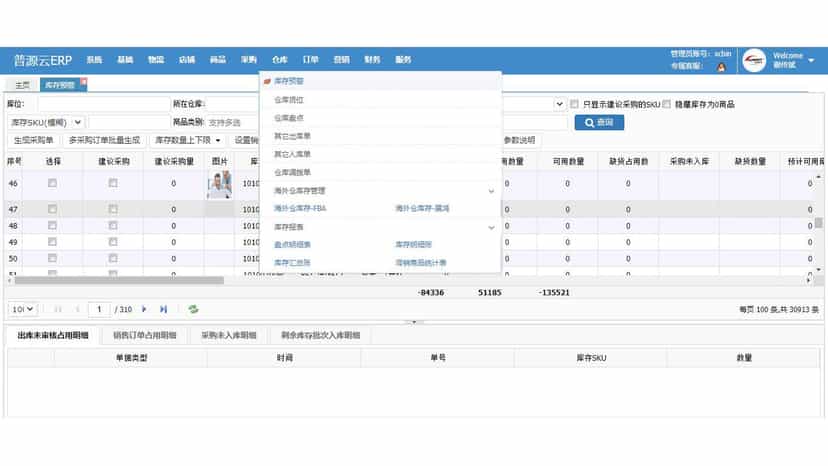Screen dimensions: 828x466
Task: Click the 参数说明 button
Action: click(x=519, y=140)
